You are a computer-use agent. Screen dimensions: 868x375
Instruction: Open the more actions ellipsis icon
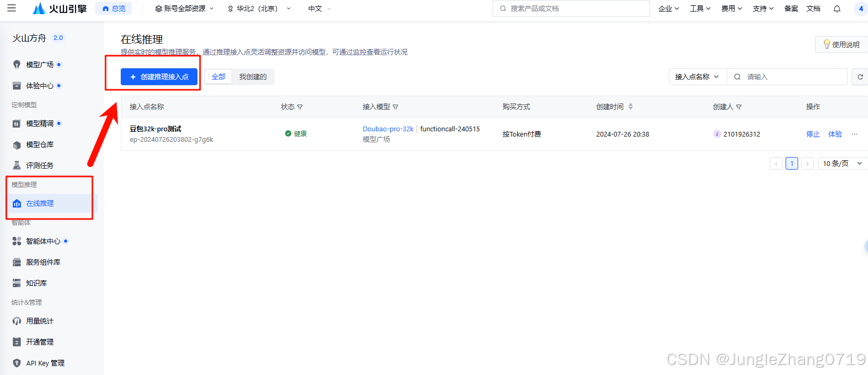[854, 134]
